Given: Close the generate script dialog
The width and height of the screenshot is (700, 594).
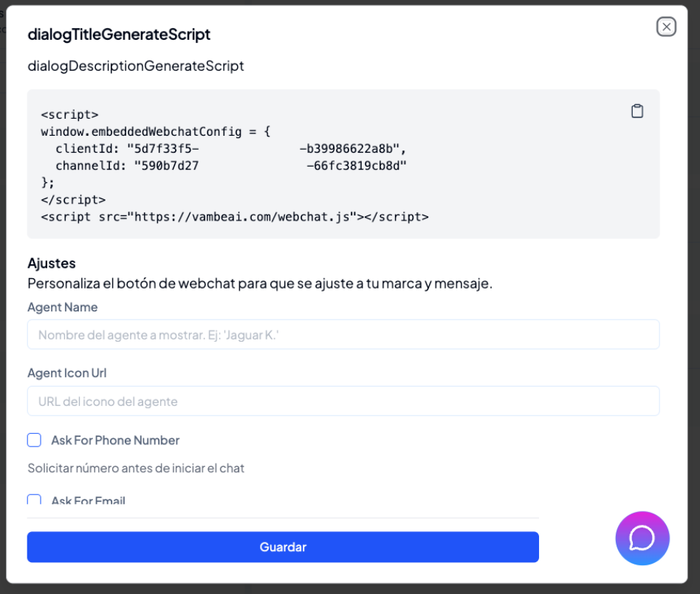Looking at the screenshot, I should [x=666, y=27].
